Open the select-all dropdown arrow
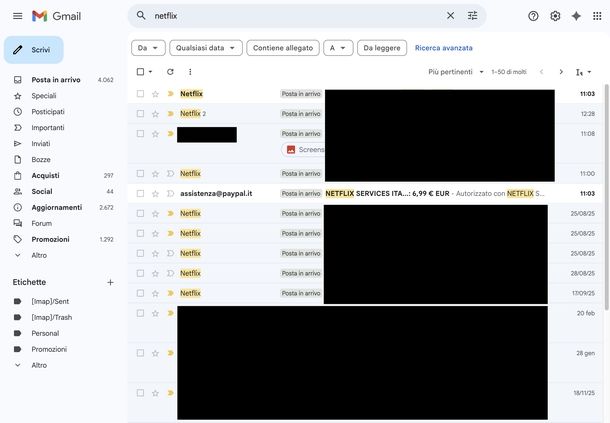This screenshot has width=610, height=423. 151,72
